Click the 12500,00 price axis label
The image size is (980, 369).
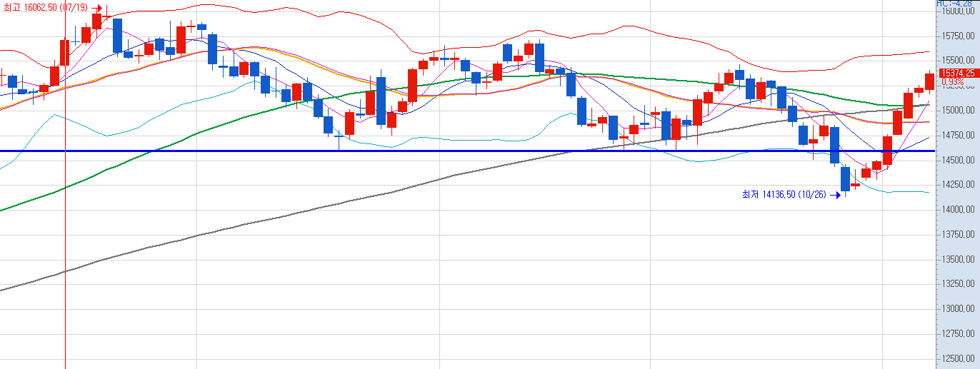[x=958, y=359]
